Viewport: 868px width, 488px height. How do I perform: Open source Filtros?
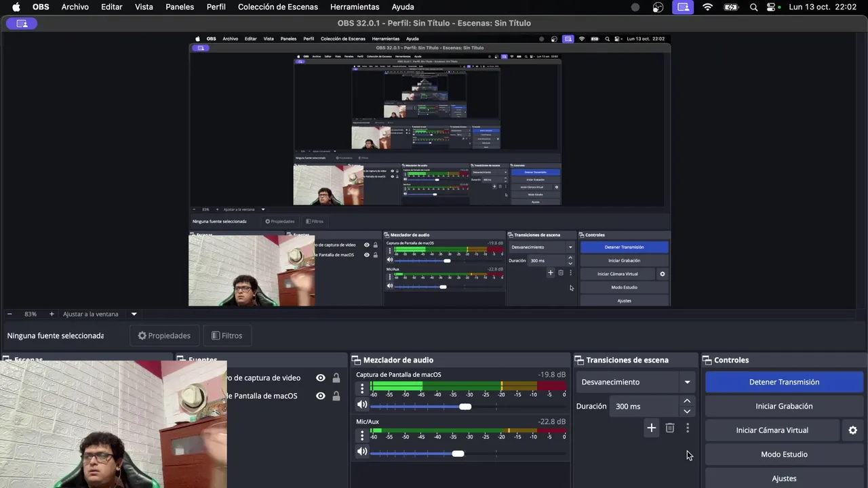click(x=226, y=335)
